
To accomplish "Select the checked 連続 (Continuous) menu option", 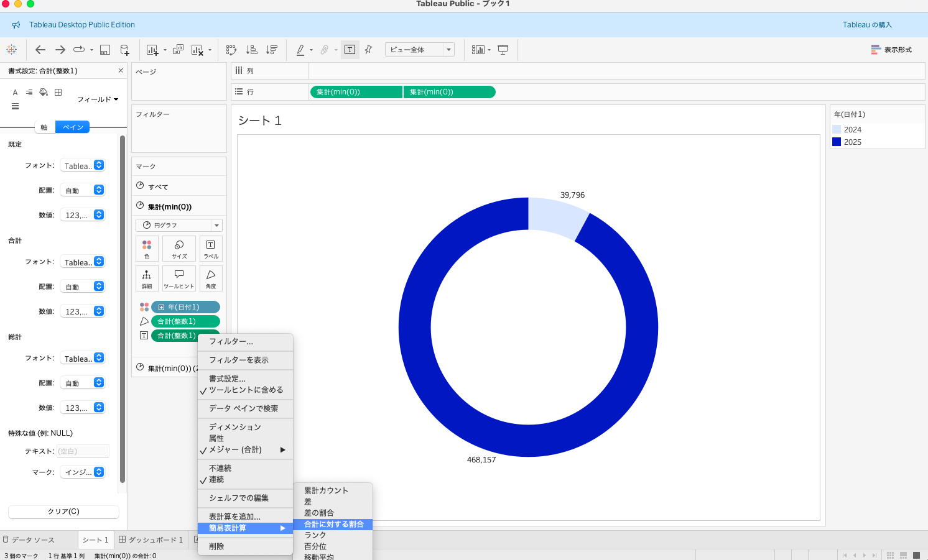I will pyautogui.click(x=216, y=479).
